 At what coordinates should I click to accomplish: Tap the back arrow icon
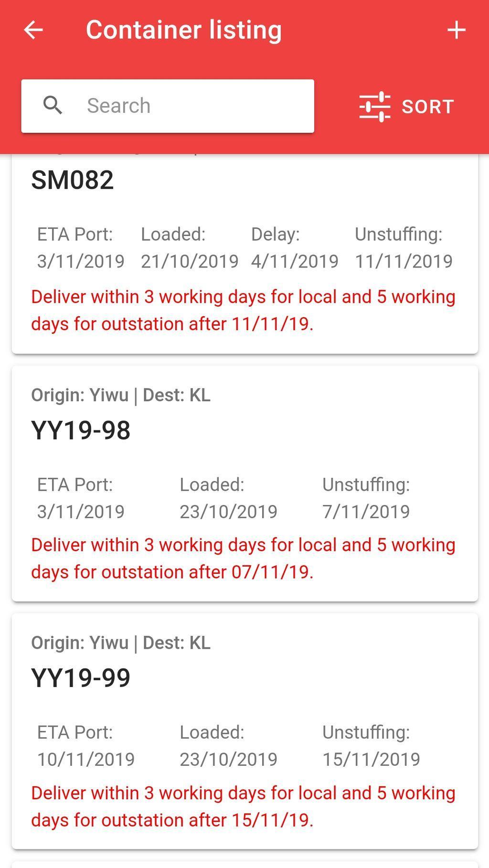pyautogui.click(x=33, y=30)
